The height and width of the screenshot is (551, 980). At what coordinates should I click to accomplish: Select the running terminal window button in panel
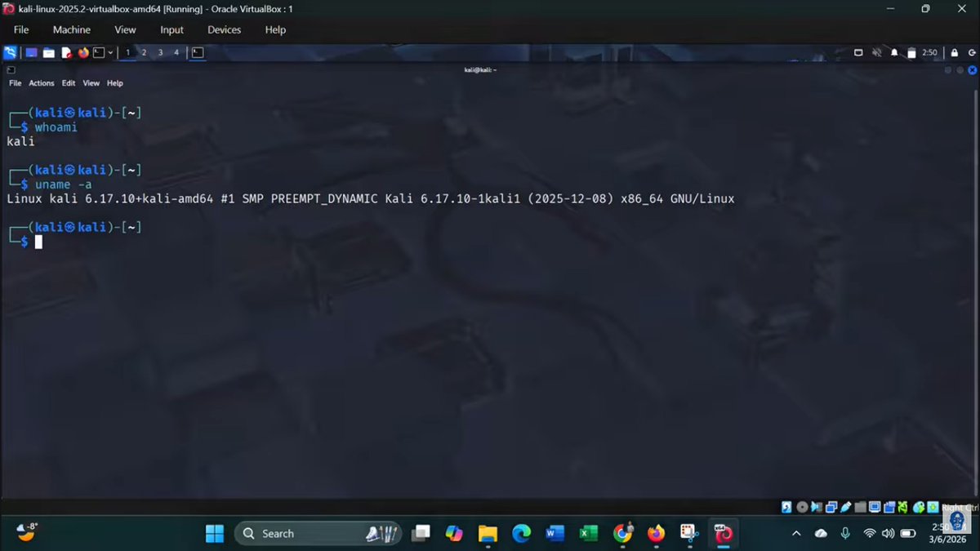(x=198, y=53)
